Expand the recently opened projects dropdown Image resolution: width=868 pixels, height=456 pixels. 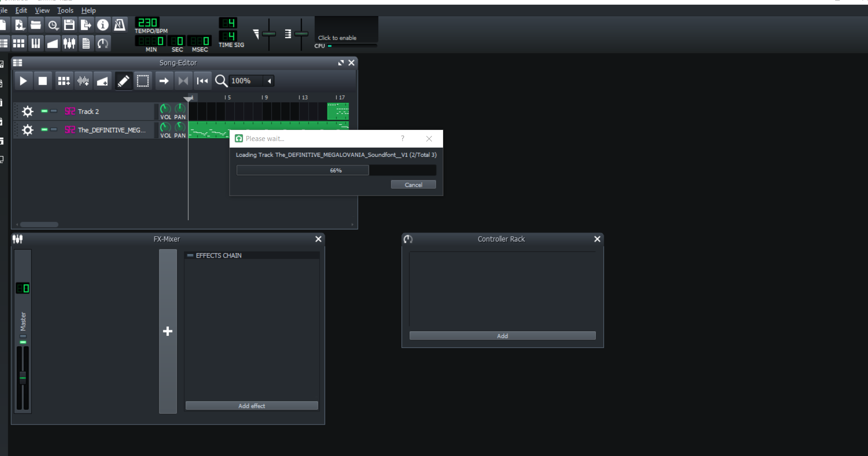tap(53, 25)
